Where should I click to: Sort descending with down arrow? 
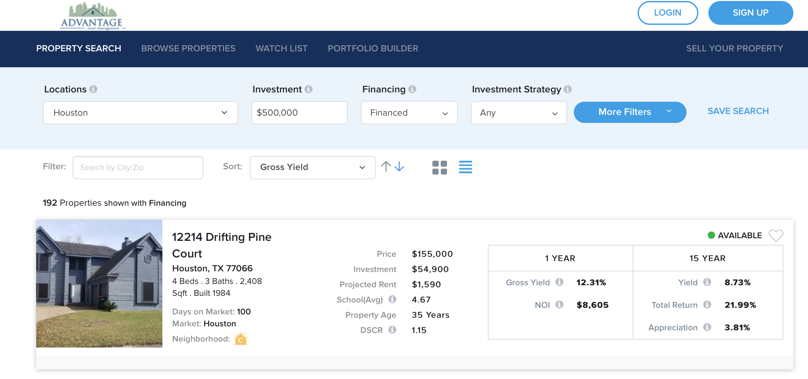click(399, 167)
